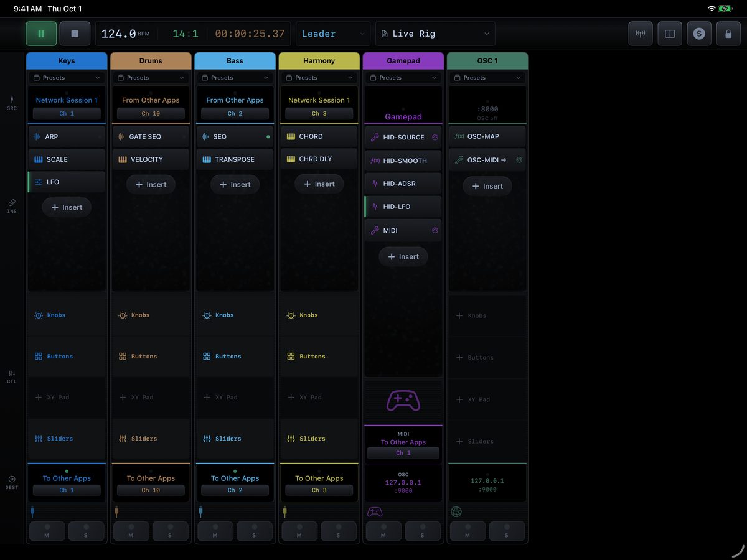Mute the Drums channel

coord(131,531)
